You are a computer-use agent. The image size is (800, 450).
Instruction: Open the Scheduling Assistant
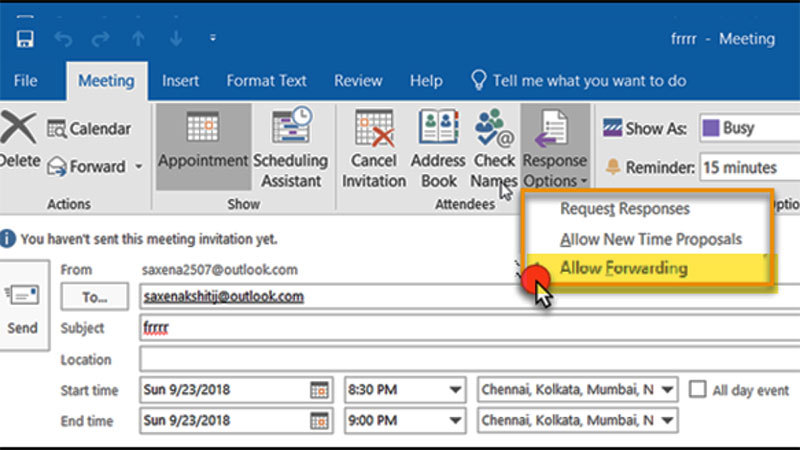tap(291, 147)
